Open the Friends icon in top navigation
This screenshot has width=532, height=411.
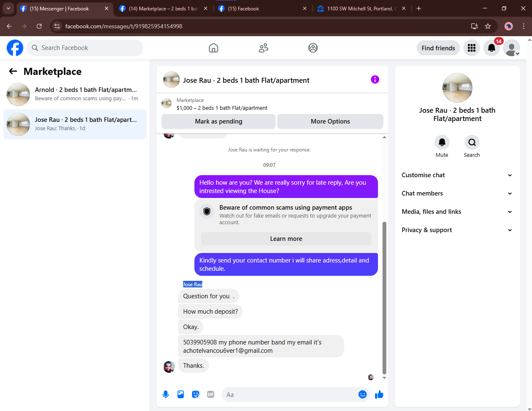[x=264, y=48]
